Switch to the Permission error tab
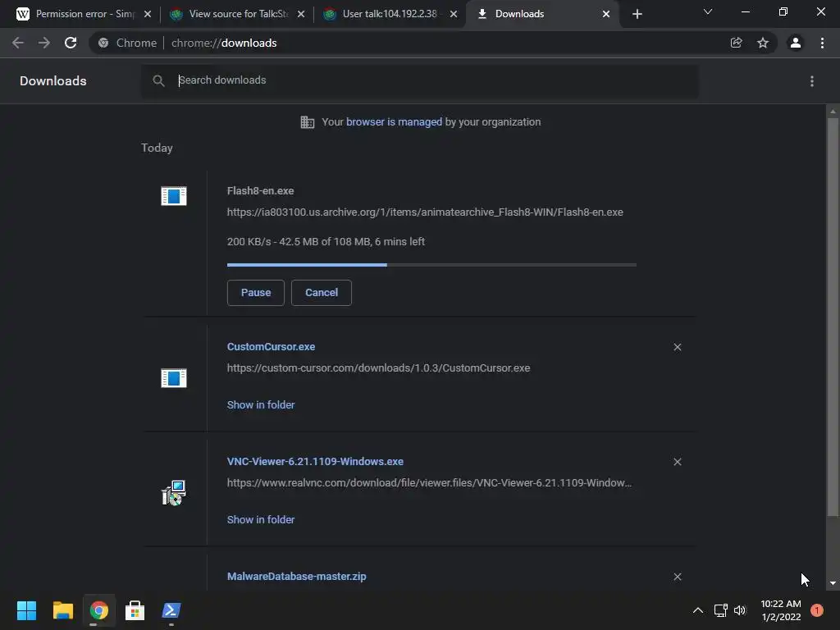Screen dimensions: 840x630 [84, 14]
